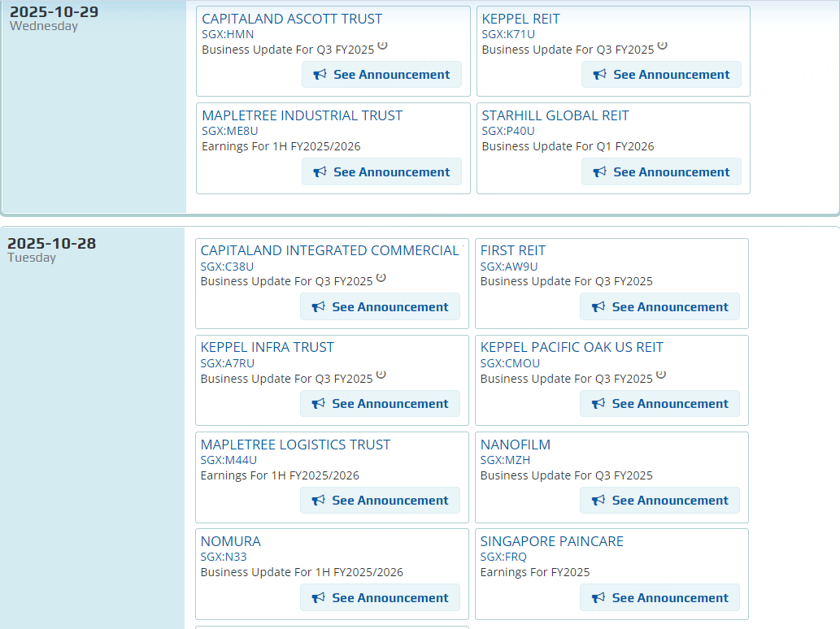Open the NOMURA company link

pos(230,541)
